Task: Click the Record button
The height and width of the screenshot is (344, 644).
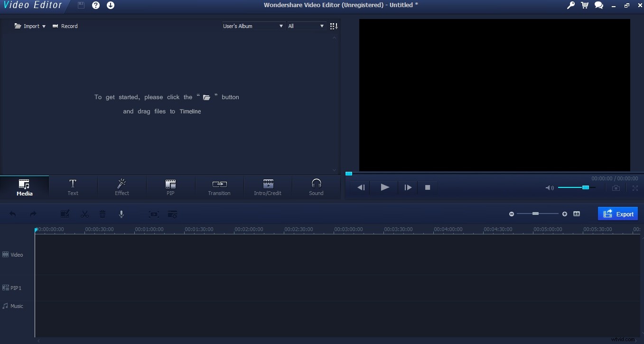Action: click(65, 26)
